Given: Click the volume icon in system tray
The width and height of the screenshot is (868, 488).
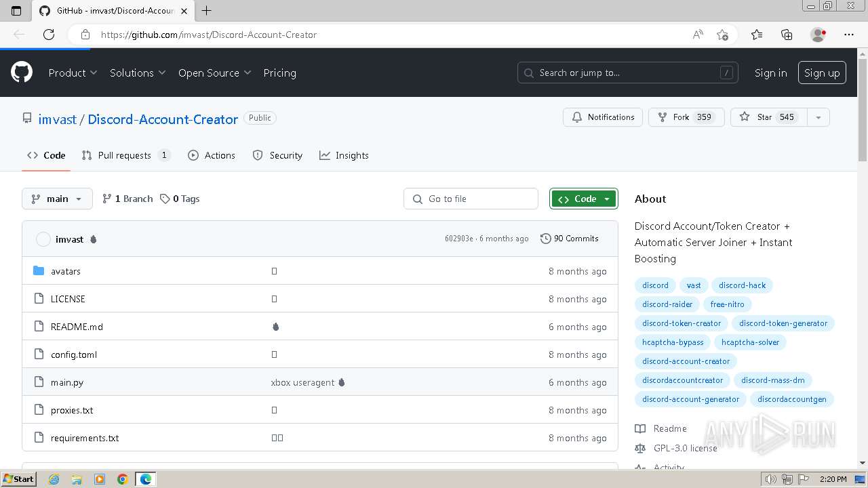Looking at the screenshot, I should (x=770, y=479).
